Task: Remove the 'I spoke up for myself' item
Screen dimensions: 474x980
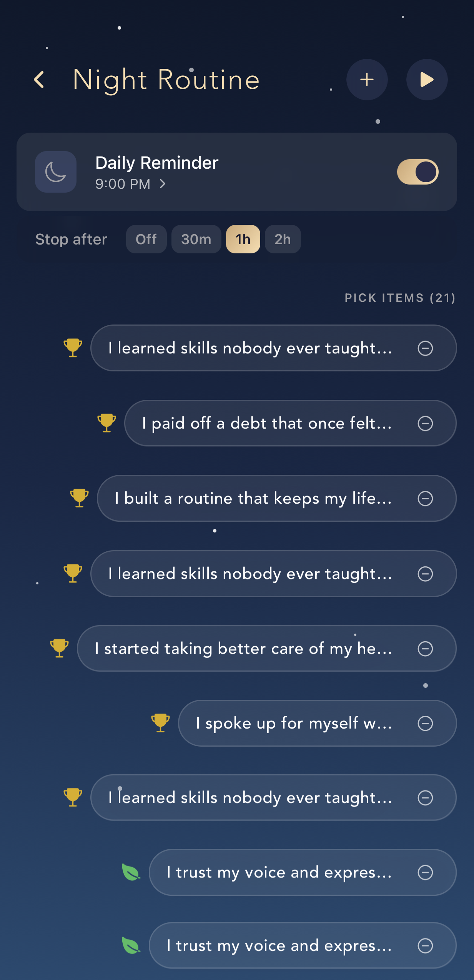Action: tap(425, 723)
